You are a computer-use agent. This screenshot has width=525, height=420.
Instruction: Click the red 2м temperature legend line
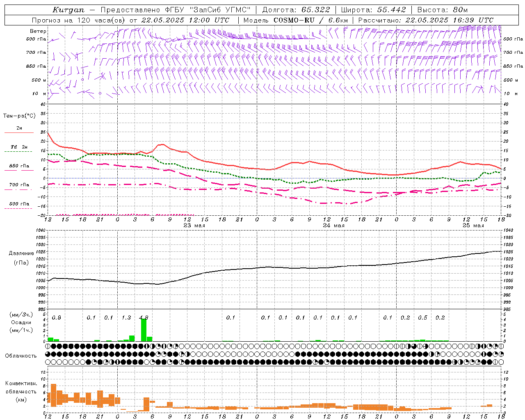(19, 132)
